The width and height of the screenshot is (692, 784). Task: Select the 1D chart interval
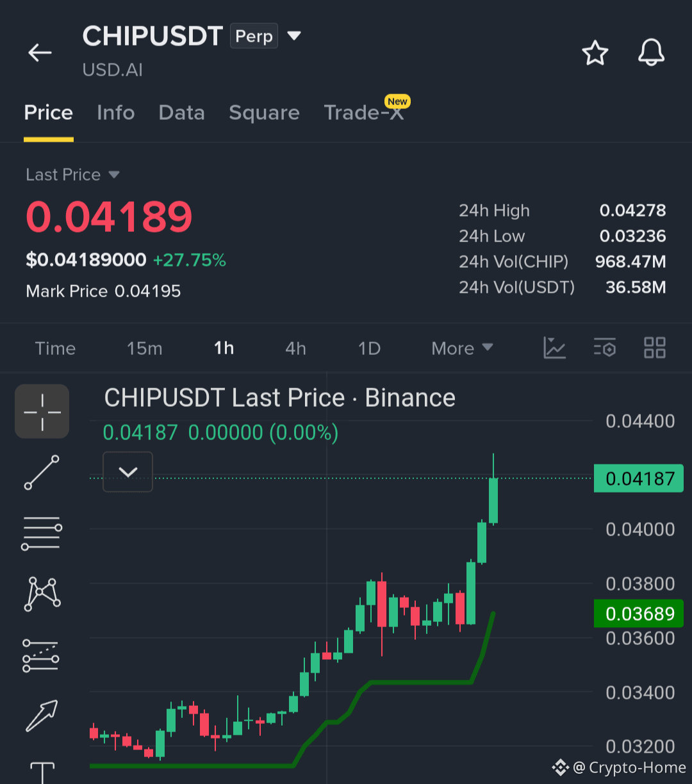tap(370, 348)
